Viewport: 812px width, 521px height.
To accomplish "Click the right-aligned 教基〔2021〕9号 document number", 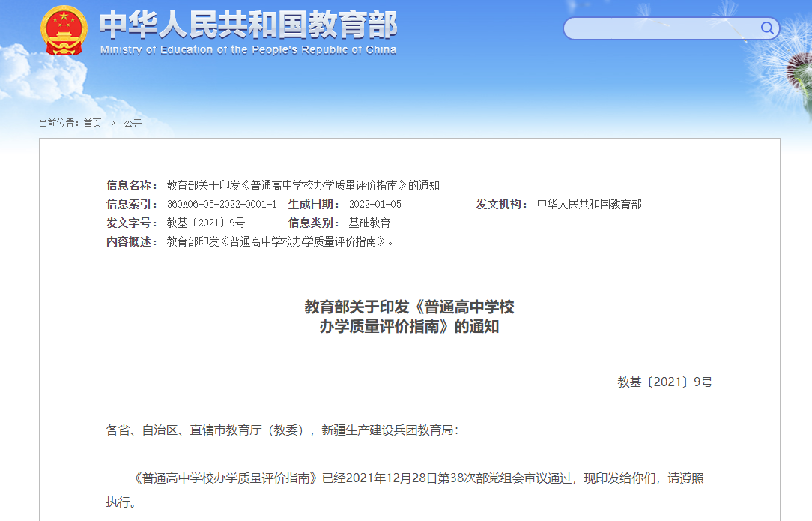I will pos(665,382).
